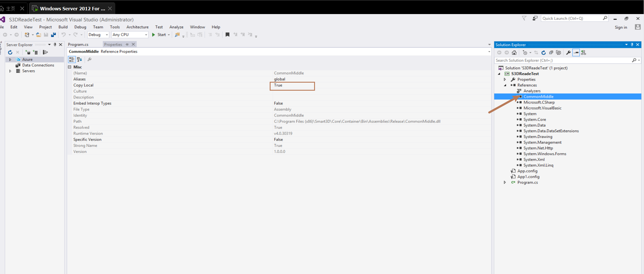Viewport: 644px width, 274px height.
Task: Select the Microsoft.CSharp reference
Action: 539,102
